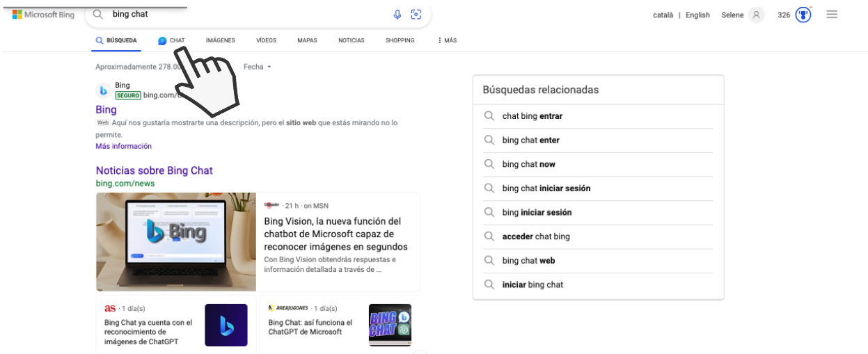The height and width of the screenshot is (354, 868).
Task: Open laptop Bing news thumbnail
Action: 176,242
